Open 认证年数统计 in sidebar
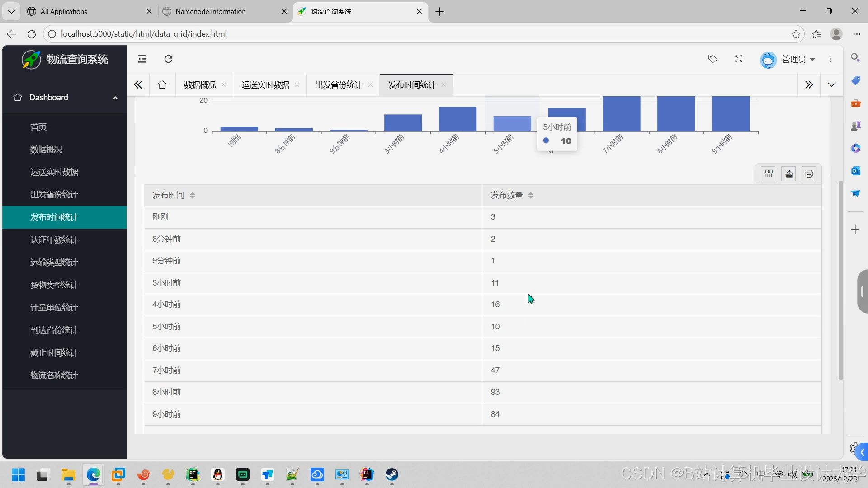The height and width of the screenshot is (488, 868). click(54, 240)
